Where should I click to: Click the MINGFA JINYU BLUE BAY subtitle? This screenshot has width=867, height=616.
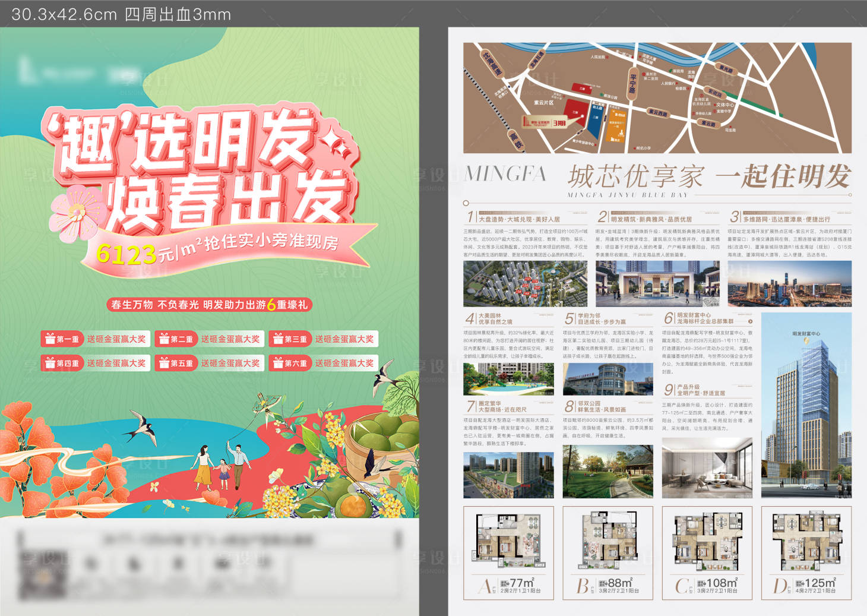(x=627, y=195)
